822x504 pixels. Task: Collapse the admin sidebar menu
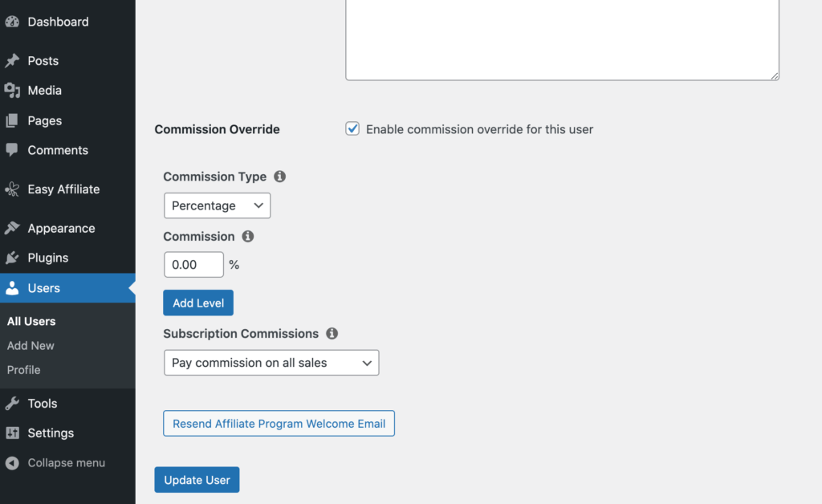click(x=56, y=462)
